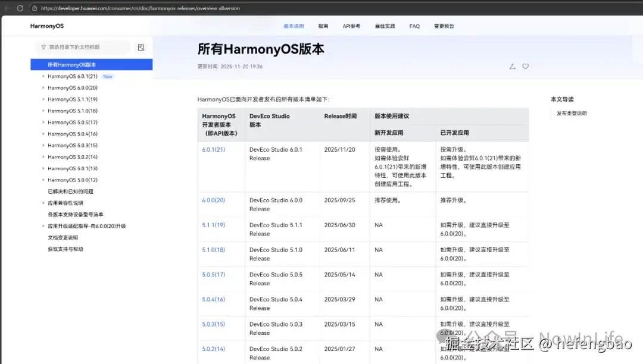Expand the HarmonyOS 6.0.1(21) tree node
Viewport: 643px width, 364px height.
point(43,76)
